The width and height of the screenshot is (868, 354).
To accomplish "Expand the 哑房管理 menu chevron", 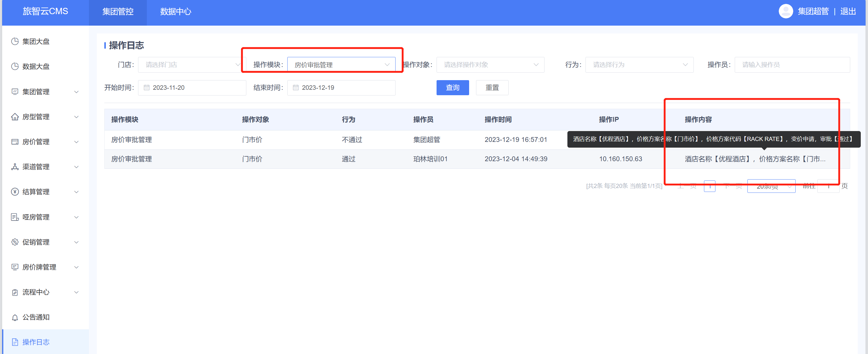I will [x=77, y=217].
